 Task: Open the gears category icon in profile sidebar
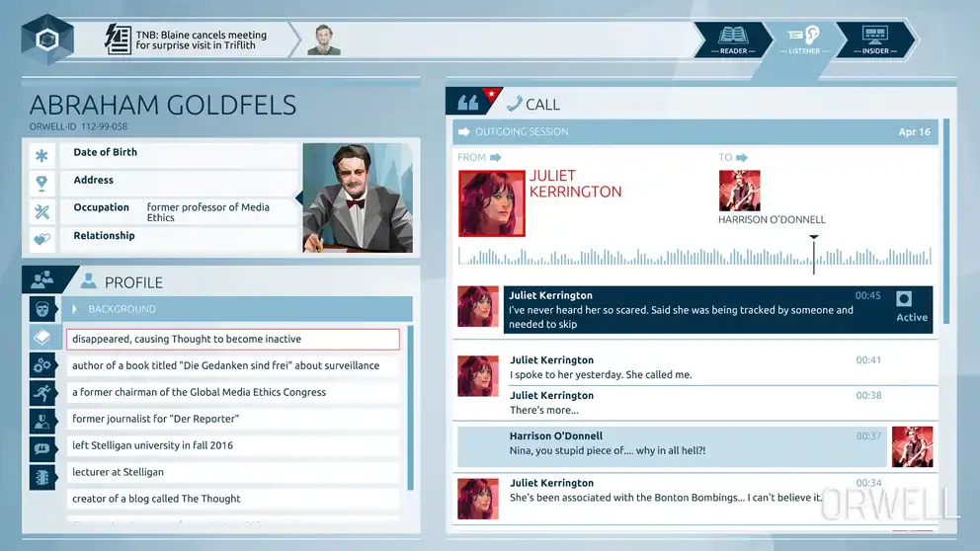[x=42, y=365]
